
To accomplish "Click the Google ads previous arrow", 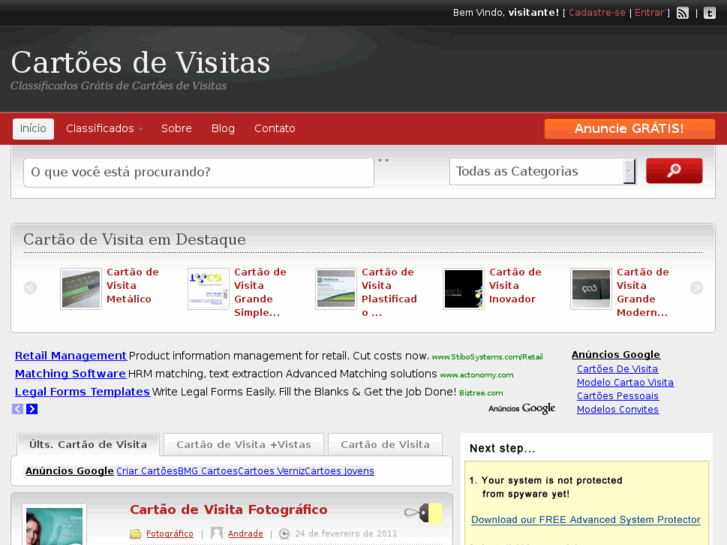I will [x=17, y=409].
